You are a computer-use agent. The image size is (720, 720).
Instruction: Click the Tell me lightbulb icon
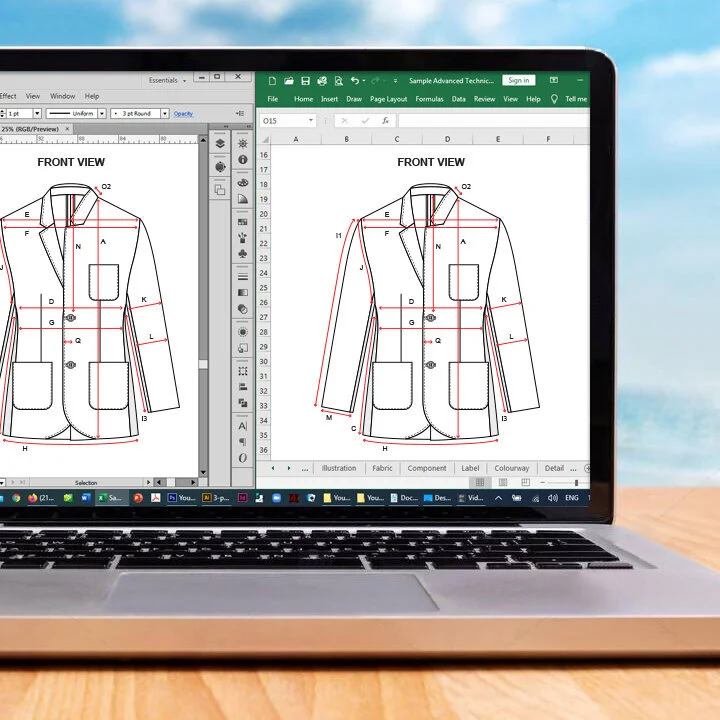[554, 99]
